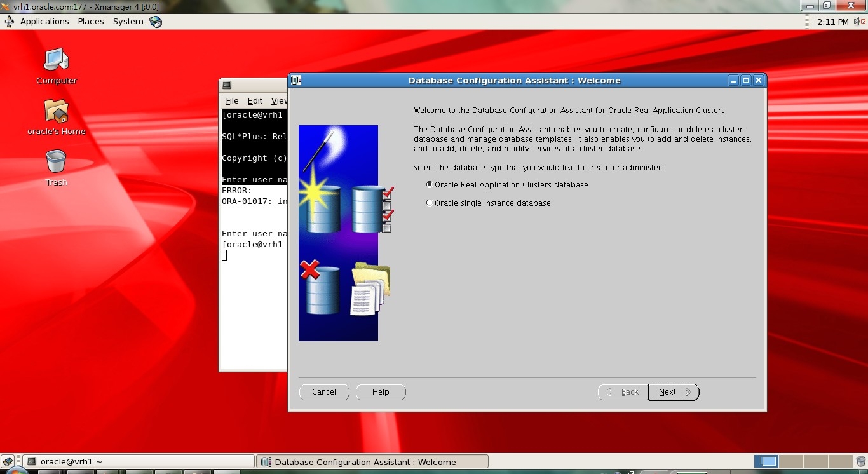Viewport: 868px width, 474px height.
Task: Open the Applications menu
Action: click(44, 22)
